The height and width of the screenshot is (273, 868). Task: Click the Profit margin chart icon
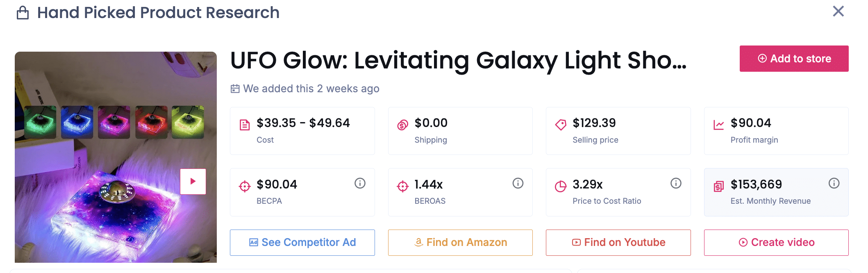pos(718,125)
